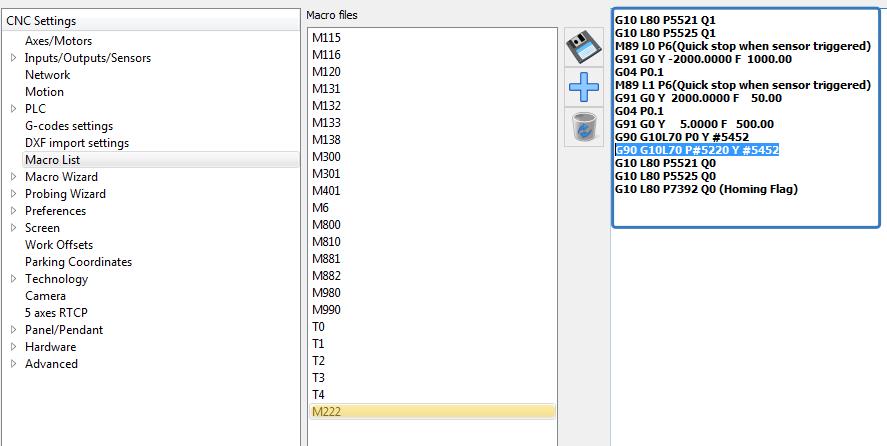Open Axes/Motors settings

tap(58, 41)
